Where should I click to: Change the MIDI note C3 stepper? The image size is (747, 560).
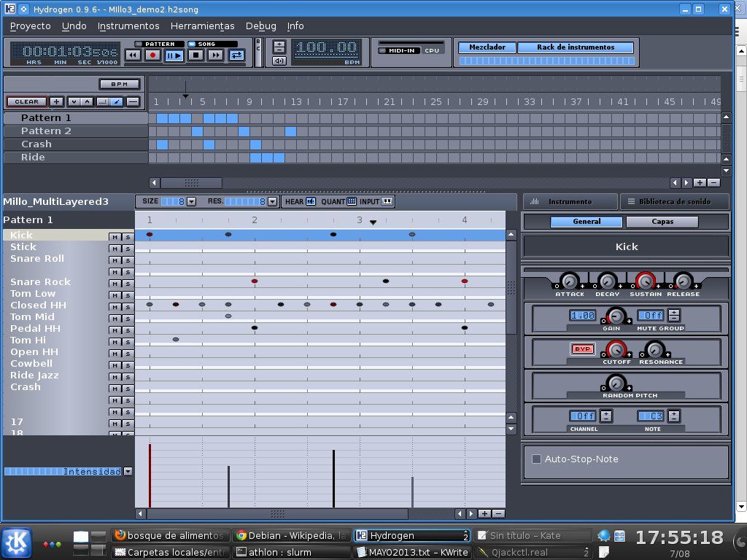(x=673, y=416)
